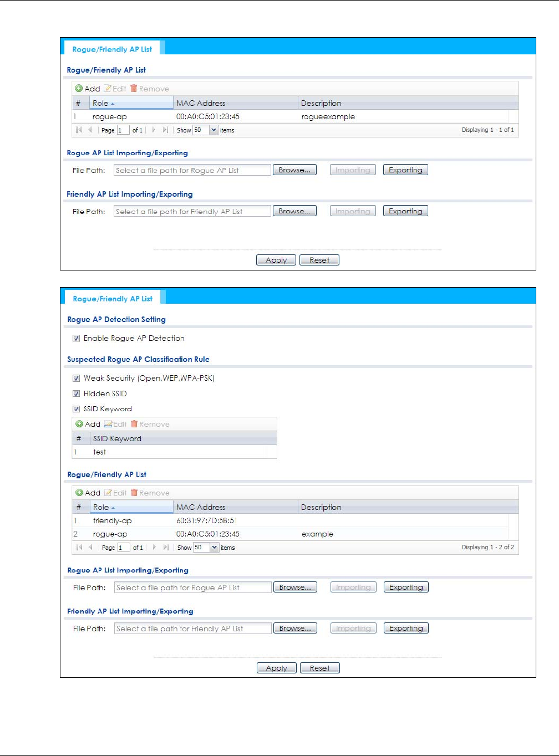Browse for Rogue AP List file in lower panel
Image resolution: width=559 pixels, height=756 pixels.
pos(295,588)
